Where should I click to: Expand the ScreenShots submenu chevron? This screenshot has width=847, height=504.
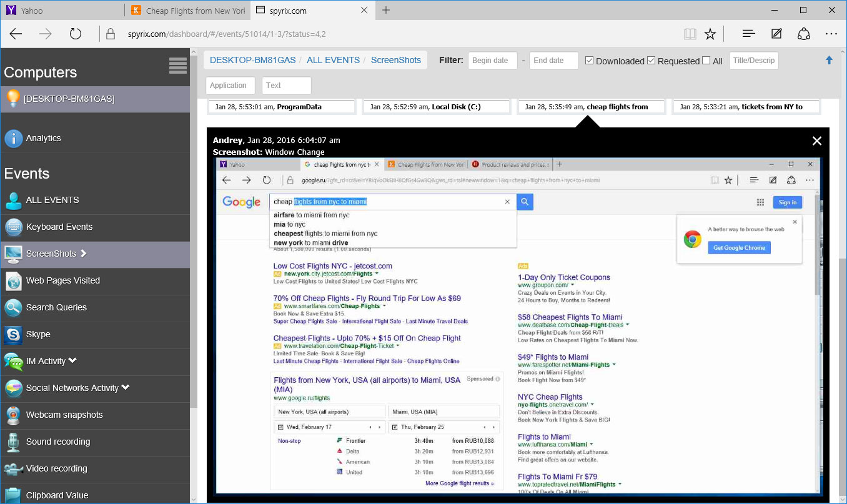pos(84,254)
